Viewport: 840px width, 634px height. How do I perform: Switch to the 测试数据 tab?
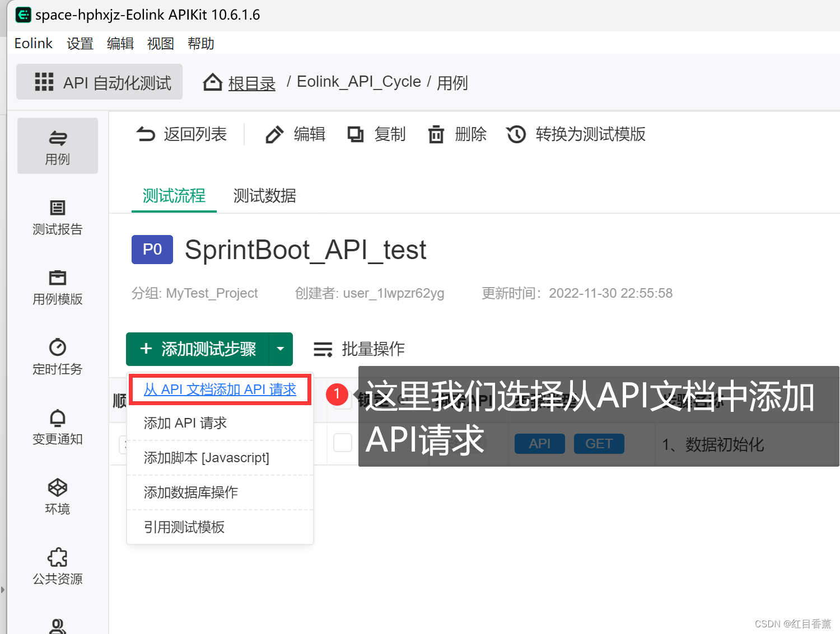tap(265, 196)
